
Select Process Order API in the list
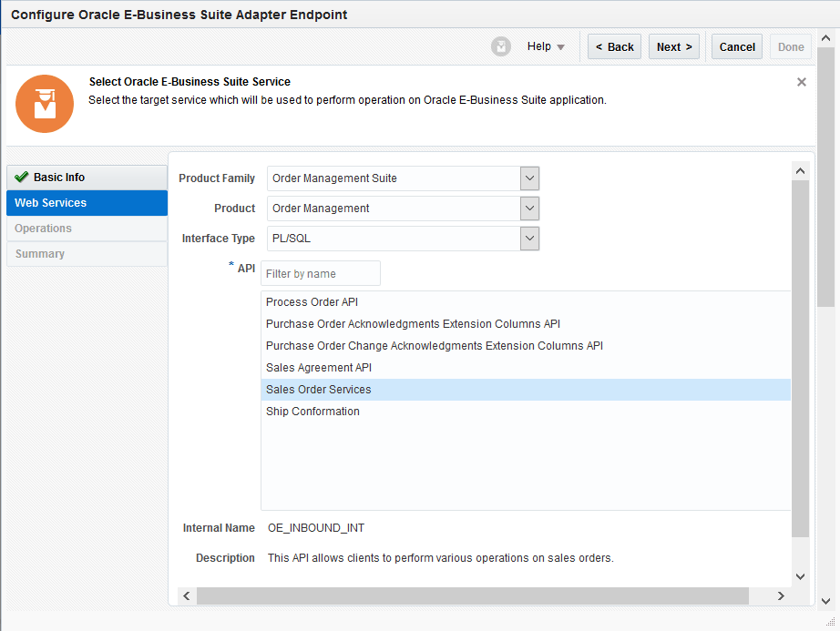[526, 302]
